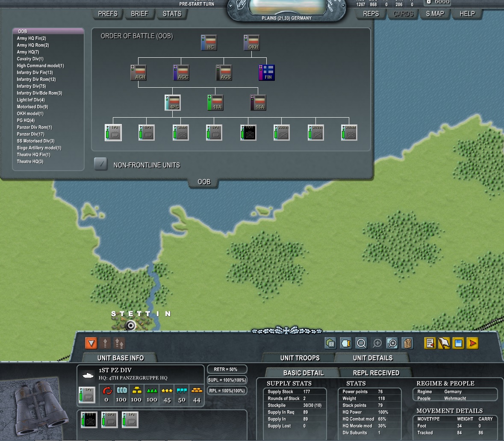Select the 8Pz division in OOB chart
Image resolution: width=504 pixels, height=441 pixels.
point(214,133)
